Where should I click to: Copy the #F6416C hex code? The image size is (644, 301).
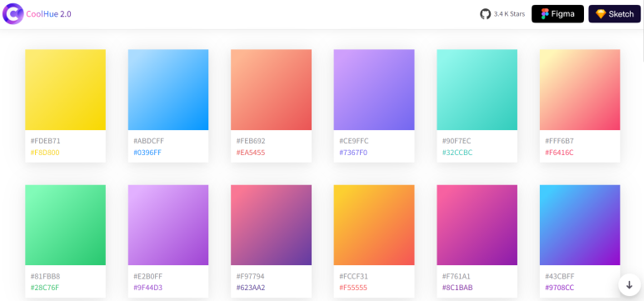point(559,153)
